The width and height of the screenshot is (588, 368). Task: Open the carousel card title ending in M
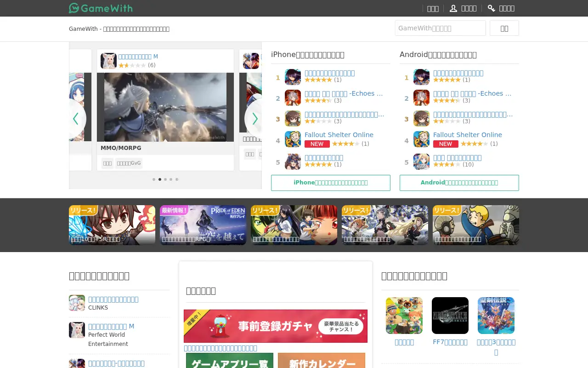tap(138, 57)
